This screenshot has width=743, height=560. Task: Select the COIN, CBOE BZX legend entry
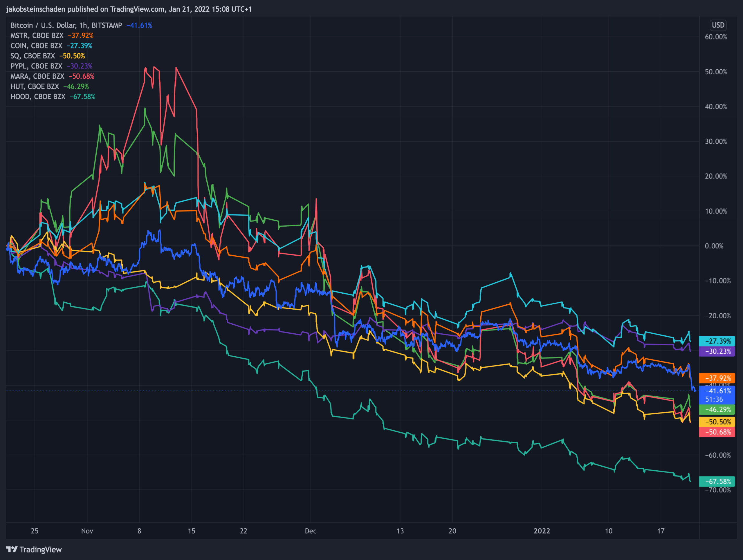click(51, 46)
